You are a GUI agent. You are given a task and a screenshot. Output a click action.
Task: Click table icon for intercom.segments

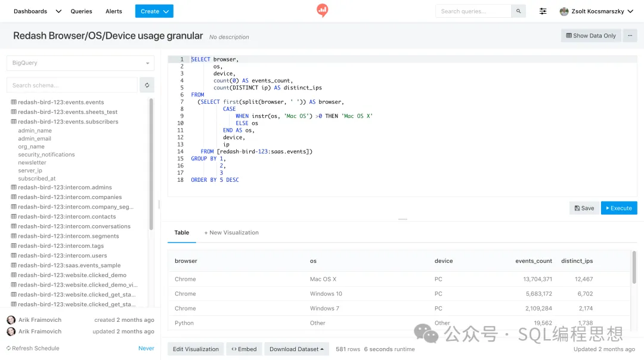click(14, 236)
